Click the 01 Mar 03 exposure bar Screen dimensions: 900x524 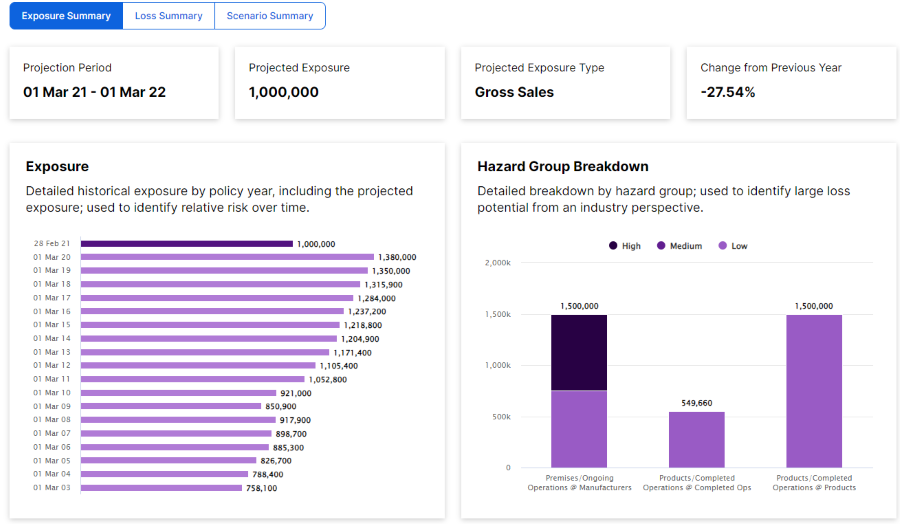(161, 488)
